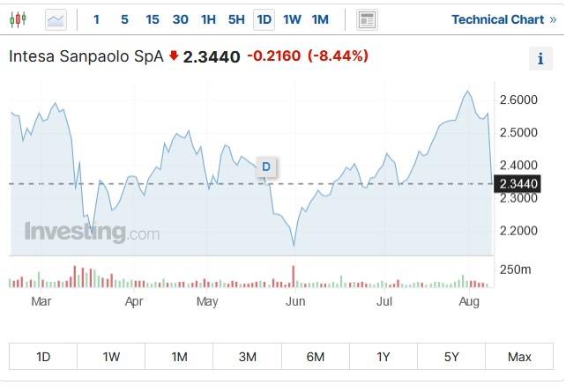
Task: Open the Technical Chart link
Action: [497, 19]
